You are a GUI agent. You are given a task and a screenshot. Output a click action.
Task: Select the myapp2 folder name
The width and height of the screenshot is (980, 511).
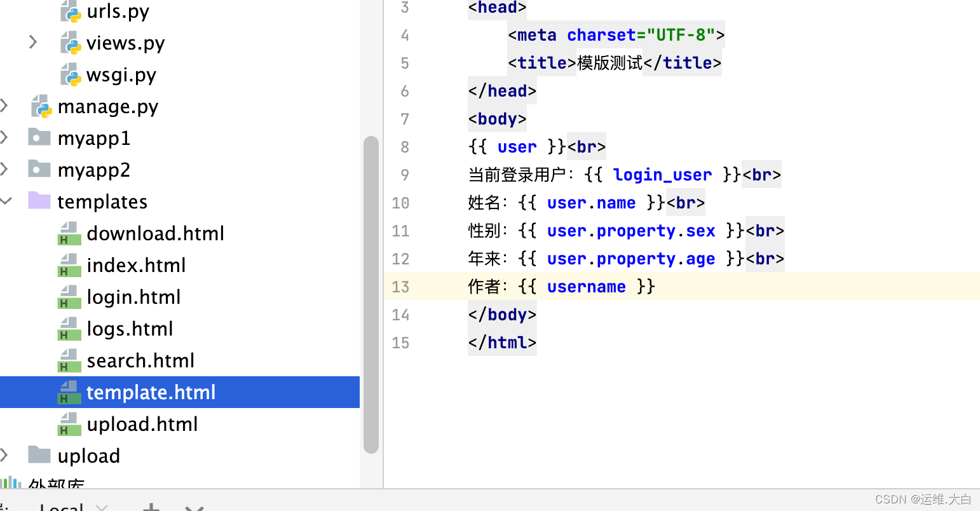(94, 170)
